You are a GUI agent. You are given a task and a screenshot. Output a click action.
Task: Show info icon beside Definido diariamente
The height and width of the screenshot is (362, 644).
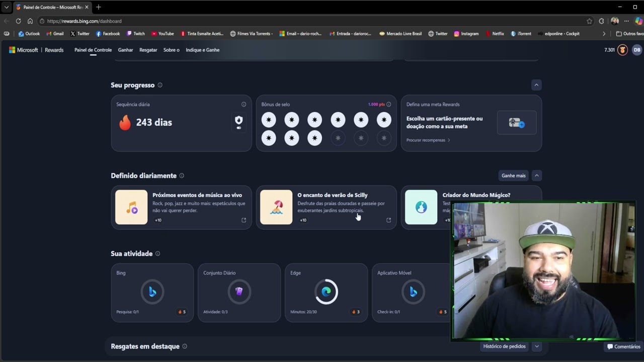point(182,175)
